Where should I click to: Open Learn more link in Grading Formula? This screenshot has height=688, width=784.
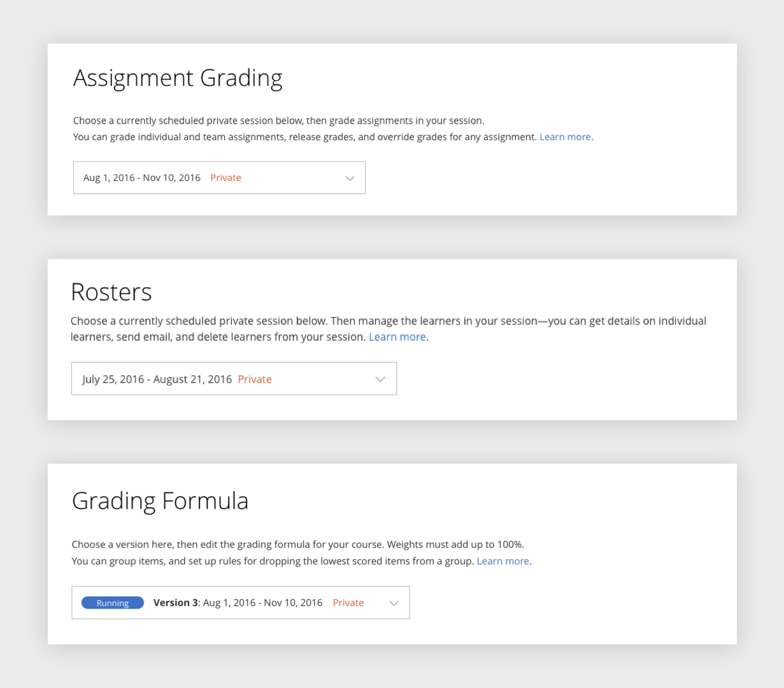pos(502,561)
